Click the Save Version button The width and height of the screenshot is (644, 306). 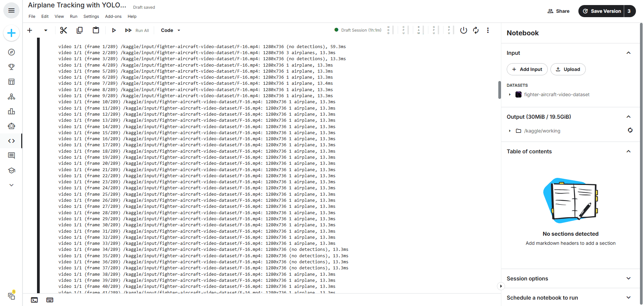602,11
